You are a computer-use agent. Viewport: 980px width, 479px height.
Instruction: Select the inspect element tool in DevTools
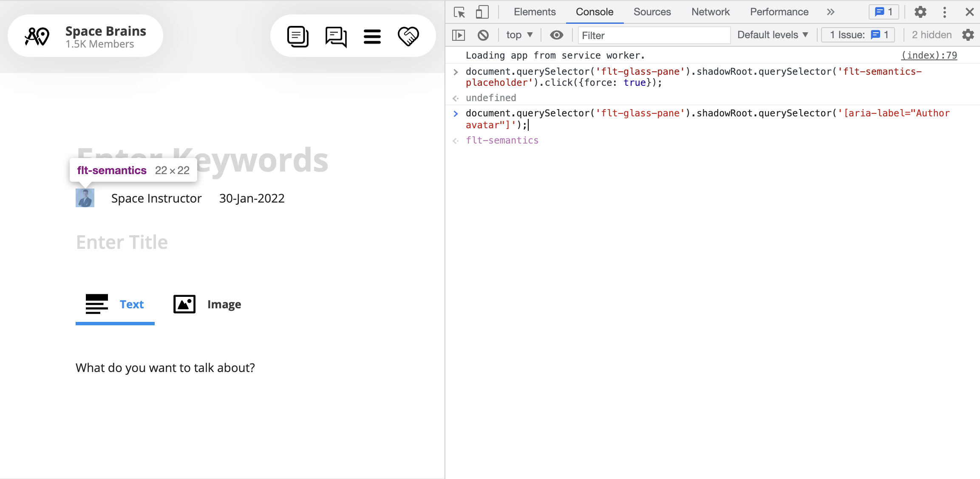coord(459,12)
